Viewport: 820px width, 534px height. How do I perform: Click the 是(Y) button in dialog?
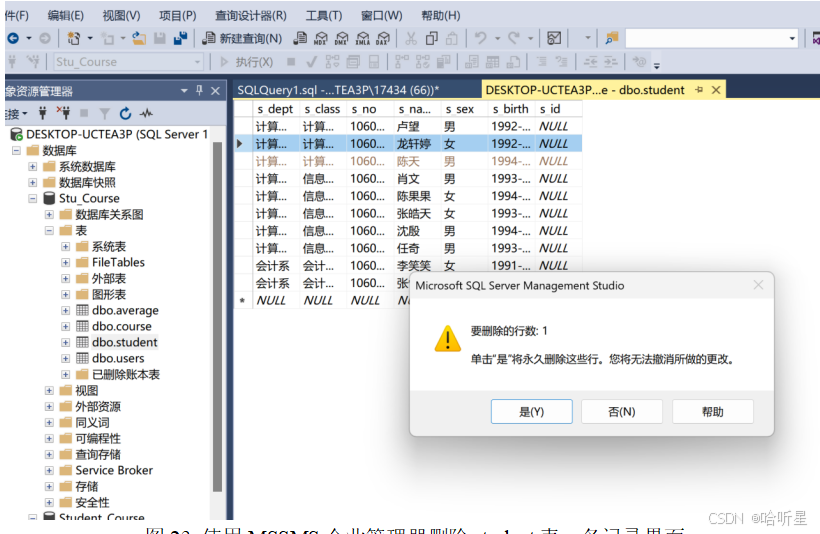pos(531,412)
